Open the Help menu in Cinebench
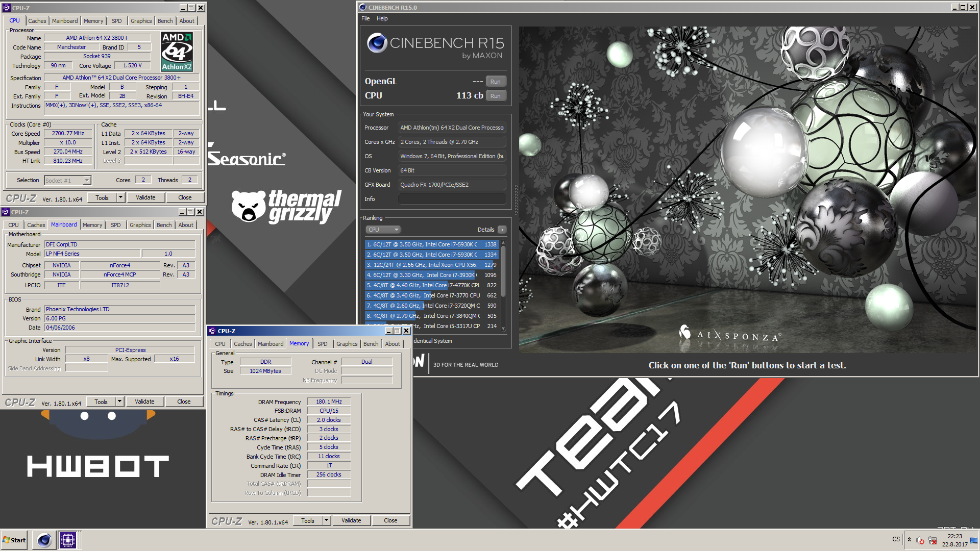Image resolution: width=980 pixels, height=551 pixels. click(x=382, y=18)
